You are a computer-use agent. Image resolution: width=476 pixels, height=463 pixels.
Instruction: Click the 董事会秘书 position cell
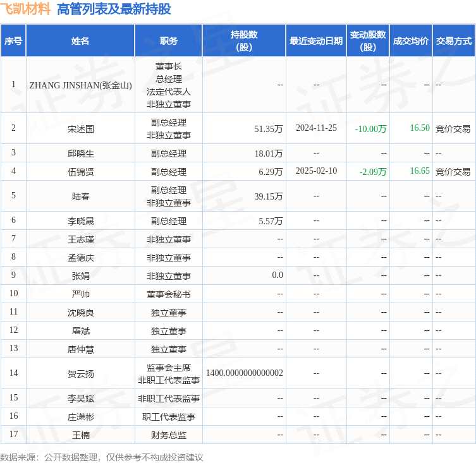[x=169, y=294]
